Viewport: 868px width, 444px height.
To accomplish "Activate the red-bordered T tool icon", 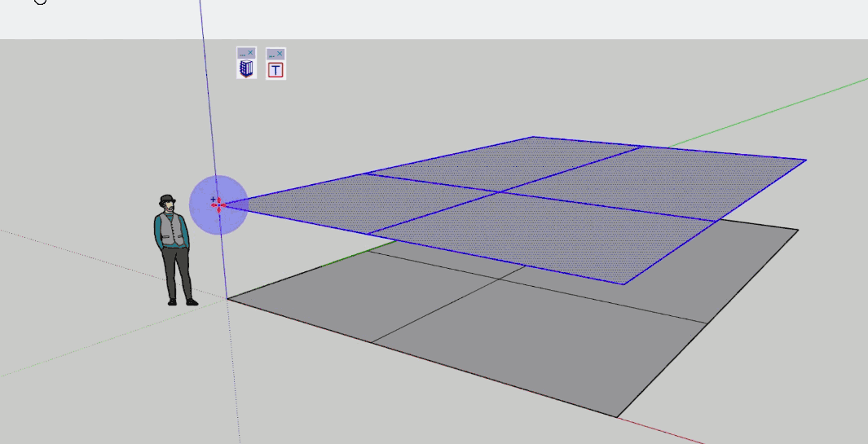I will click(275, 70).
